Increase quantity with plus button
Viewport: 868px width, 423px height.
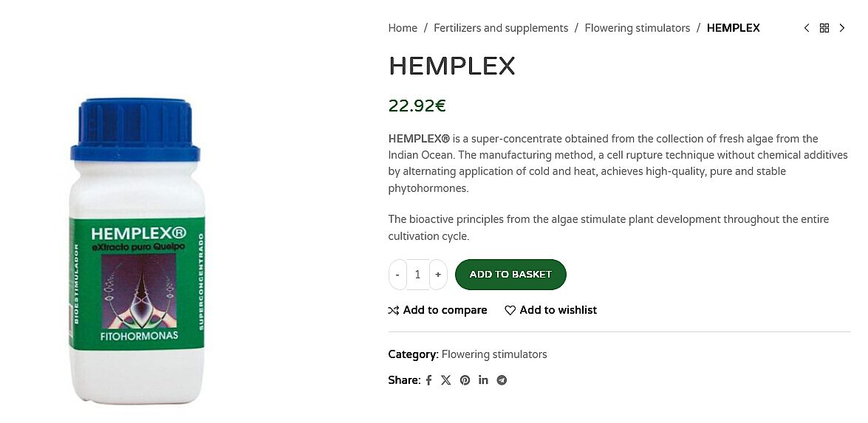coord(438,275)
